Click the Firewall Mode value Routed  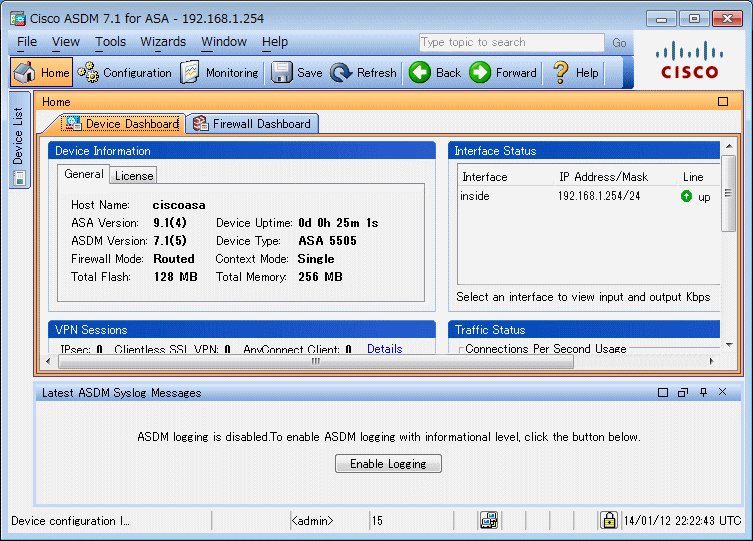point(174,259)
